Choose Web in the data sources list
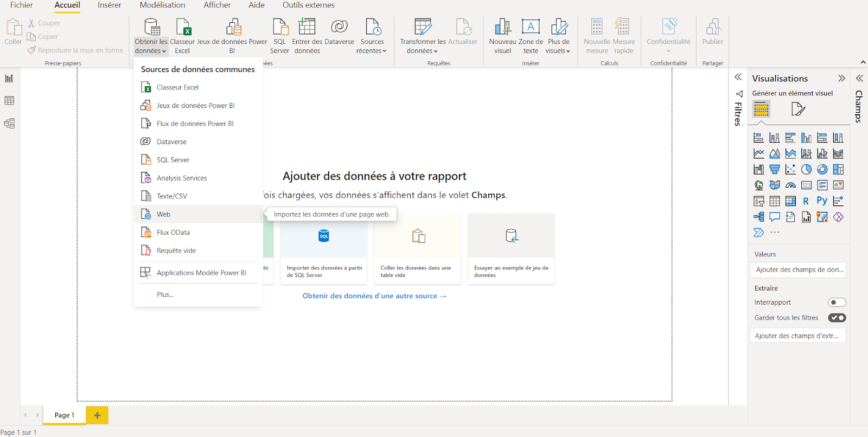 [199, 214]
